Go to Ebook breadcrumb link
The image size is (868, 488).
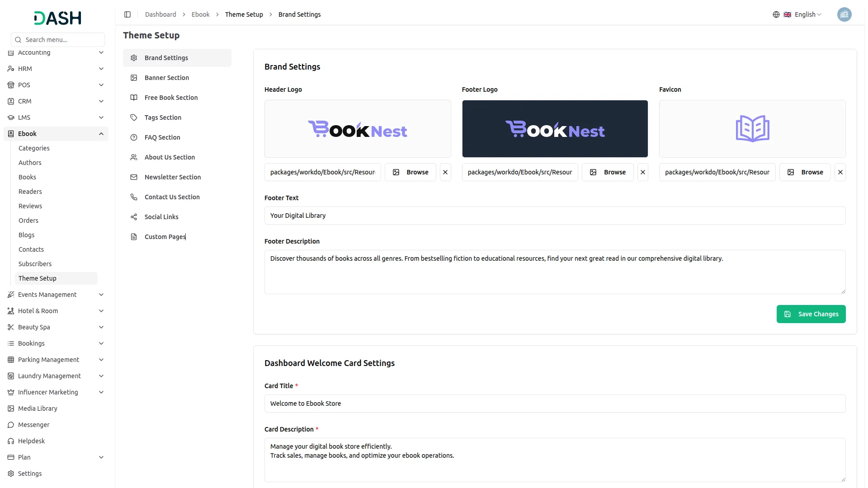pyautogui.click(x=200, y=14)
